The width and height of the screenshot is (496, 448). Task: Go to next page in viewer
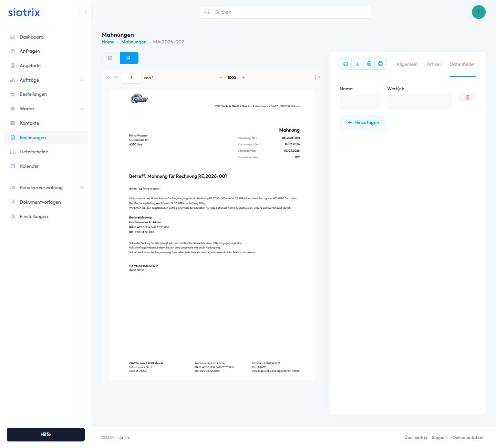pyautogui.click(x=116, y=78)
